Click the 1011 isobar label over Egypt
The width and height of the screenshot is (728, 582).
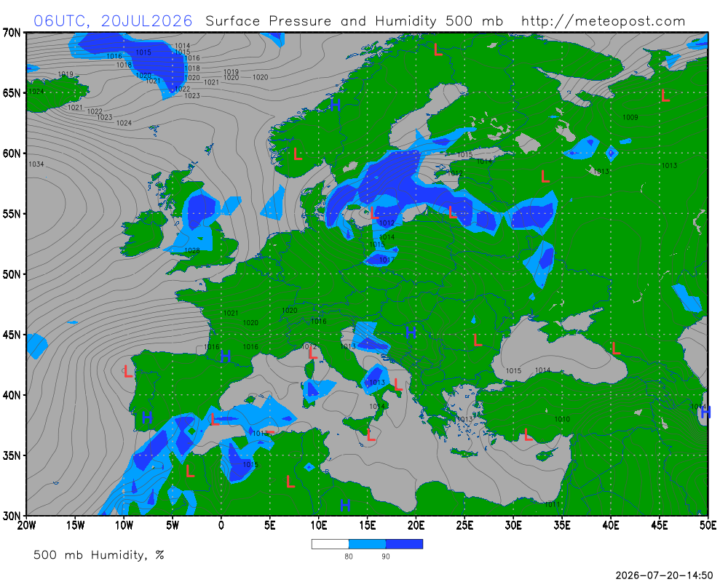click(x=552, y=504)
